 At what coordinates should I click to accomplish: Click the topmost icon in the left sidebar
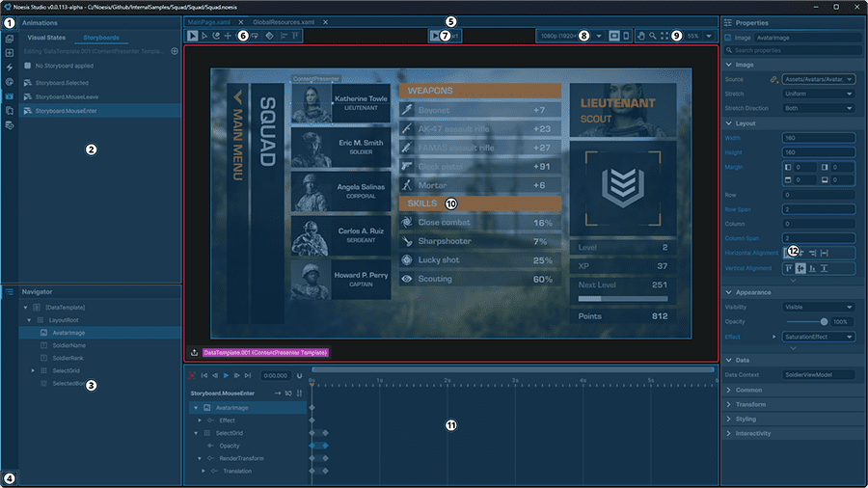(x=10, y=39)
